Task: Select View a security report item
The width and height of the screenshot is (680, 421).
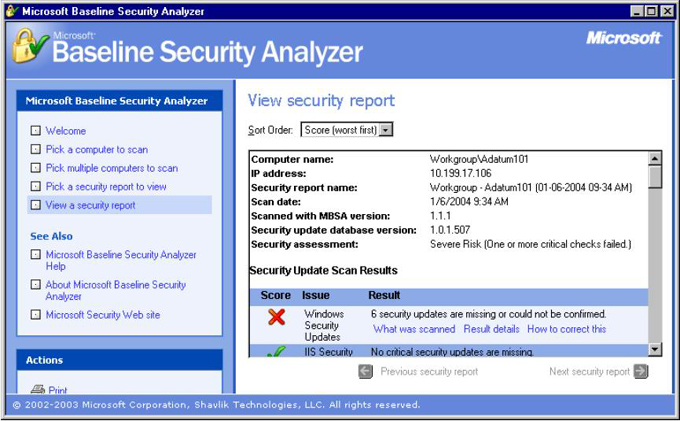Action: (x=120, y=205)
